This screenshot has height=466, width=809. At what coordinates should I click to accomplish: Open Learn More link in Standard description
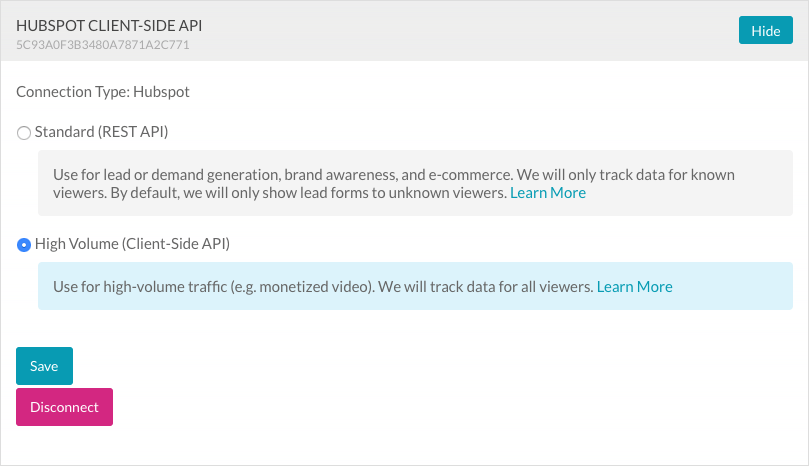point(547,192)
